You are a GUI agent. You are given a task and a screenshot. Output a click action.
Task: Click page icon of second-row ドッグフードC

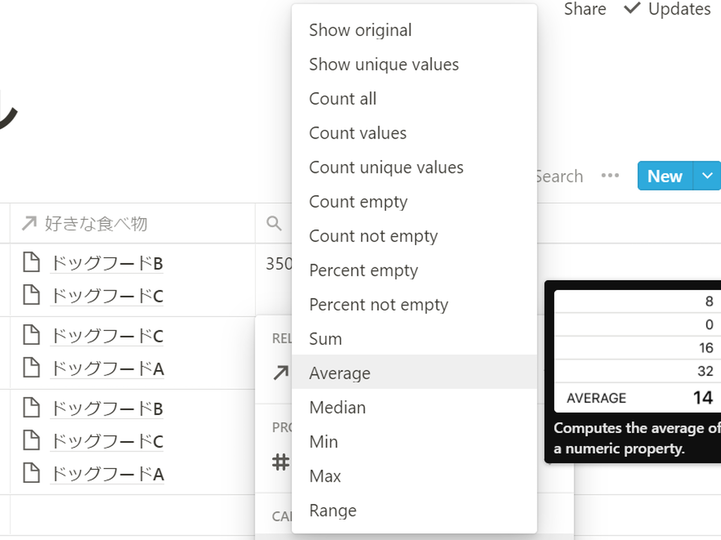[x=31, y=334]
